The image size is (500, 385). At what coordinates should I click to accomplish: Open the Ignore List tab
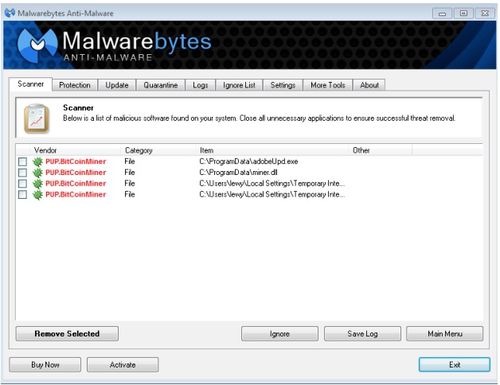239,85
